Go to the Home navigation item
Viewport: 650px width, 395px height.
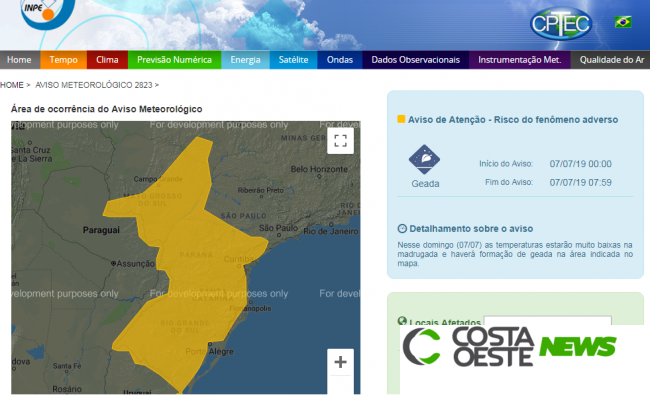click(x=19, y=60)
